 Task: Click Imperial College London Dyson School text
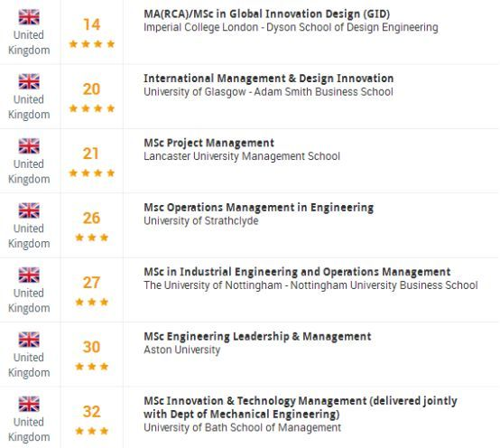(291, 27)
